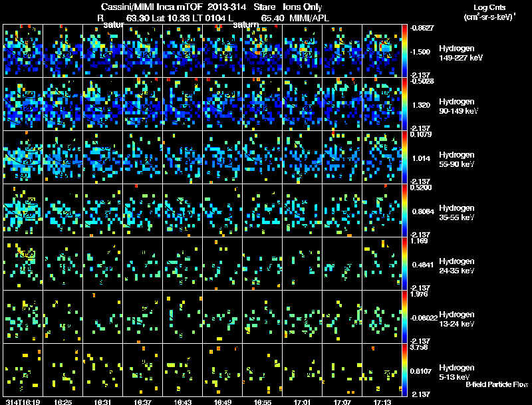The height and width of the screenshot is (405, 532).
Task: Click the Hydrogen 13-24 keV row label
Action: point(456,319)
